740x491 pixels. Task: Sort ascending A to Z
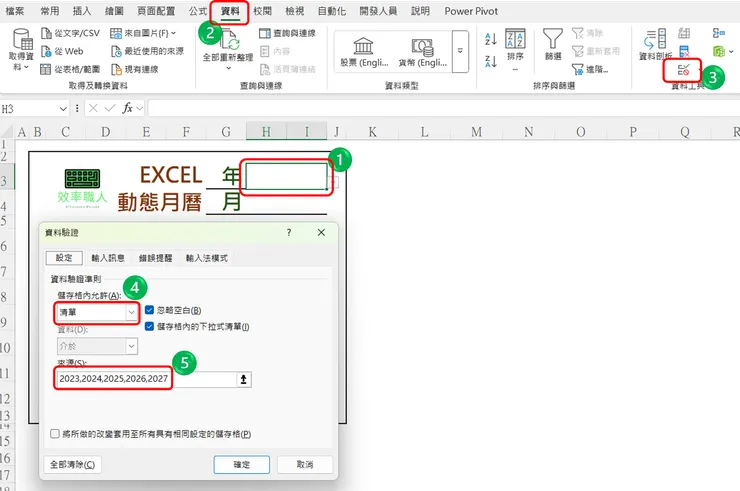coord(490,39)
